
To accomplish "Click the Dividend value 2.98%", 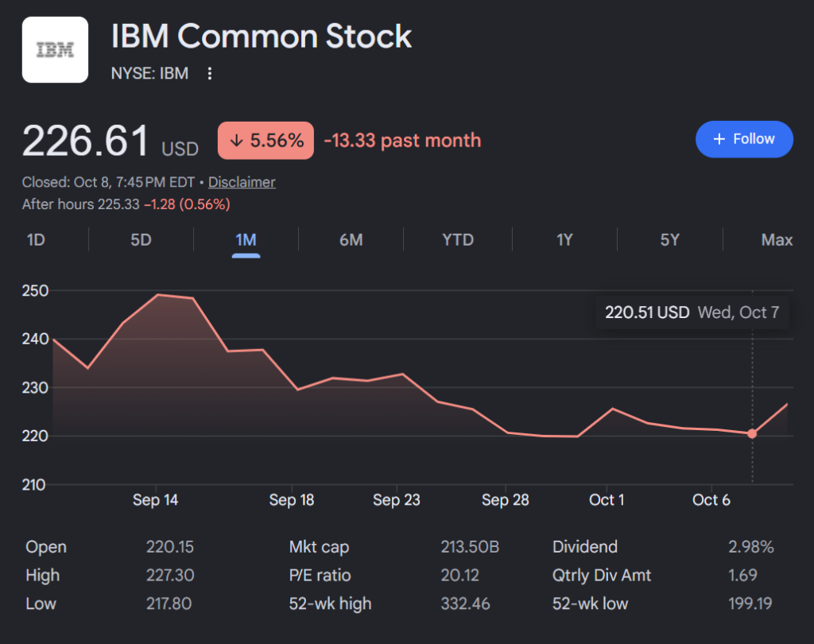I will point(750,547).
